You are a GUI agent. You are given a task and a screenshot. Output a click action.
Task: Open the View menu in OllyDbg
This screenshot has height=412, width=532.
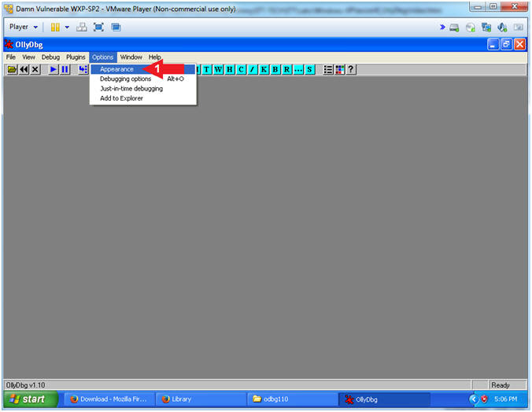point(28,57)
